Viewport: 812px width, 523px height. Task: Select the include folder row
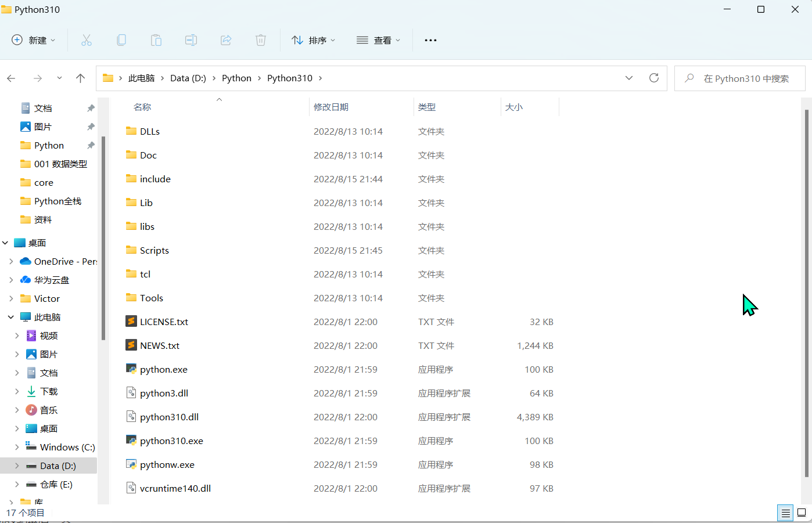pos(340,179)
